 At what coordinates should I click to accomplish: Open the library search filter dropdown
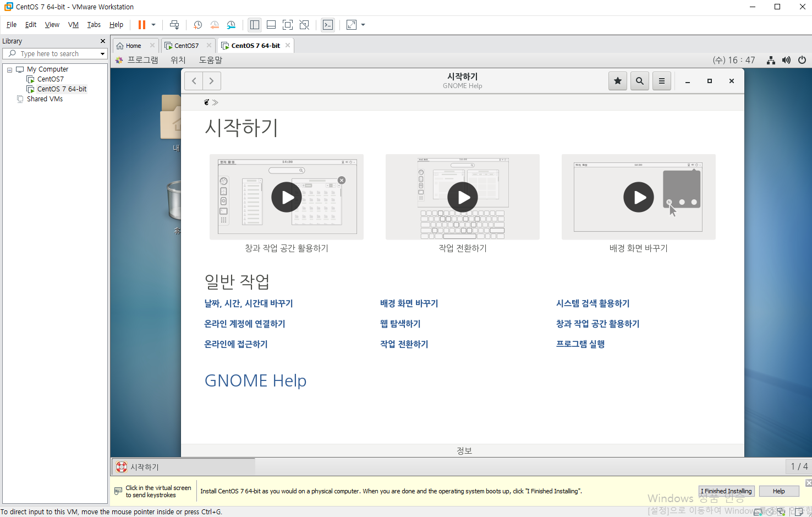click(x=102, y=53)
